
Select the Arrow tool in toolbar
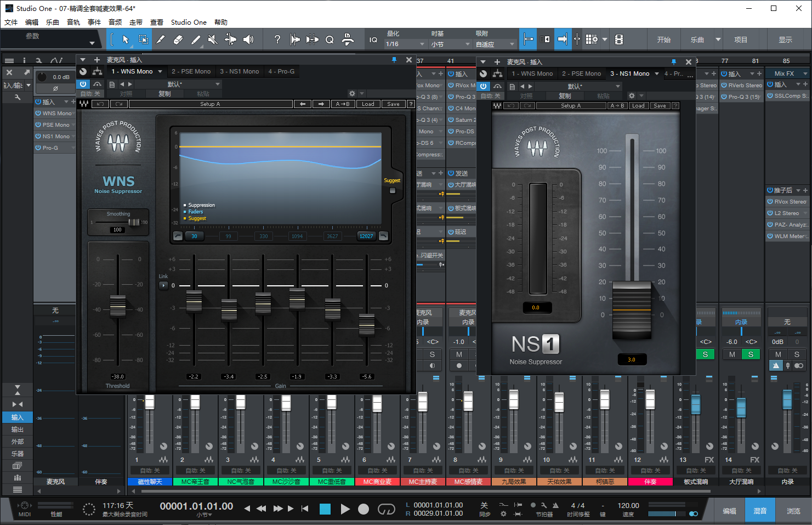click(x=126, y=39)
